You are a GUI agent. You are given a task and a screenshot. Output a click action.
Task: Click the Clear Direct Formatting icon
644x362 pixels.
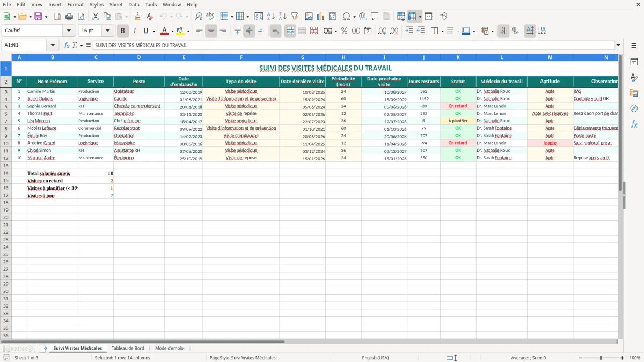pyautogui.click(x=149, y=17)
